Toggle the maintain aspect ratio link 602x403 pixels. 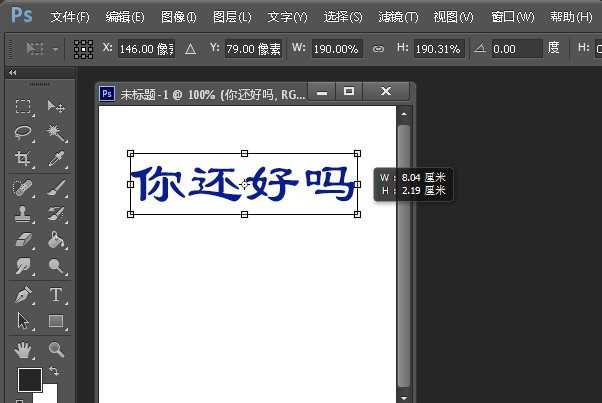pos(378,49)
